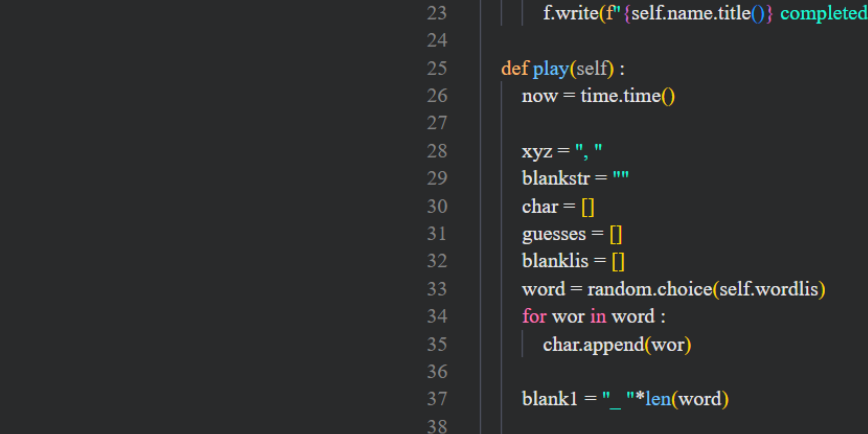The height and width of the screenshot is (434, 868).
Task: Click the 'blankstr' variable
Action: point(556,178)
